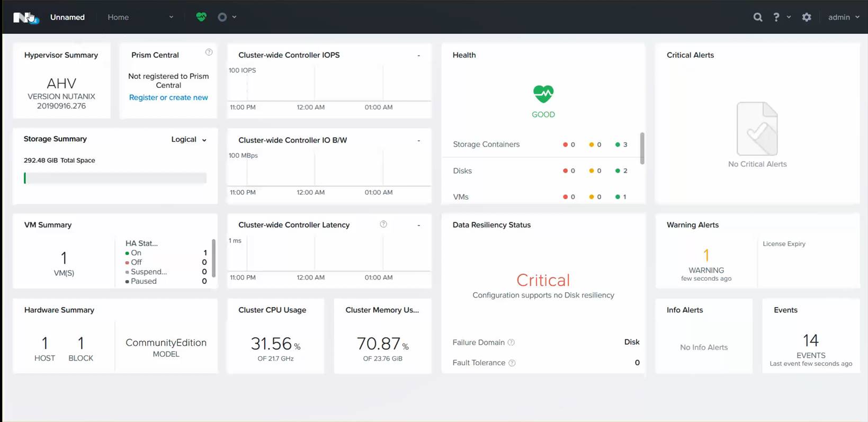Click Register or create new link
This screenshot has height=422, width=868.
click(168, 97)
